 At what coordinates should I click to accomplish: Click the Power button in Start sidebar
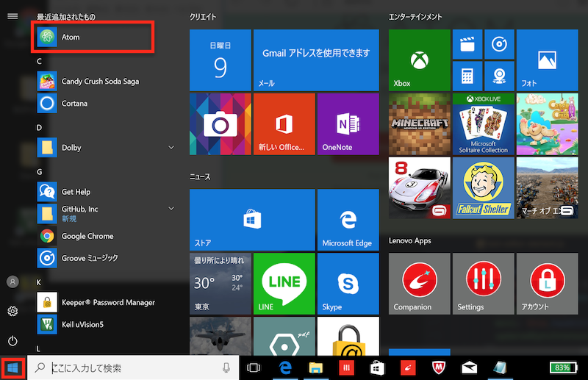pyautogui.click(x=12, y=340)
